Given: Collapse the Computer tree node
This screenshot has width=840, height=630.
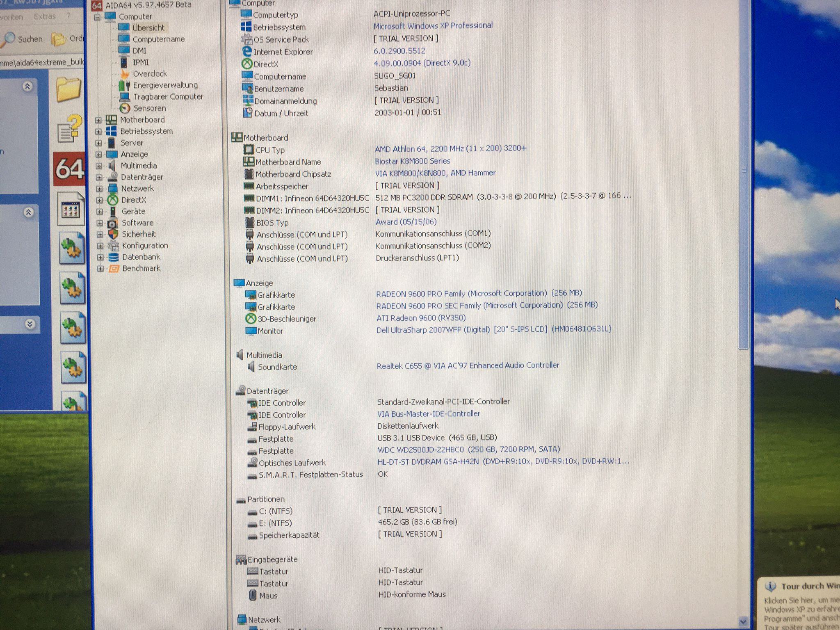Looking at the screenshot, I should (x=97, y=17).
